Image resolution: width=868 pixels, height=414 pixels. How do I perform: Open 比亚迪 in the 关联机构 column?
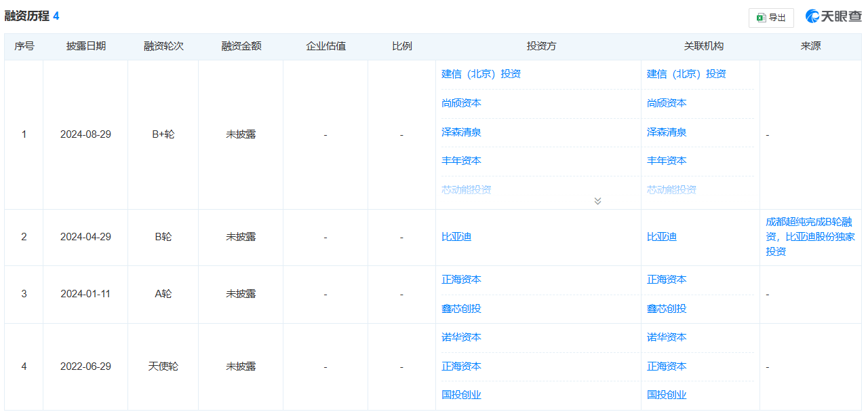[x=662, y=237]
